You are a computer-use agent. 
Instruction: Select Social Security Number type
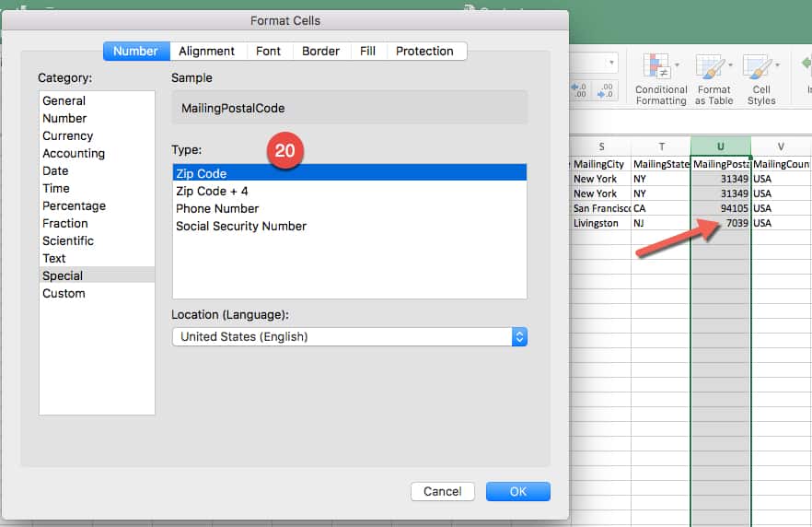(x=241, y=226)
